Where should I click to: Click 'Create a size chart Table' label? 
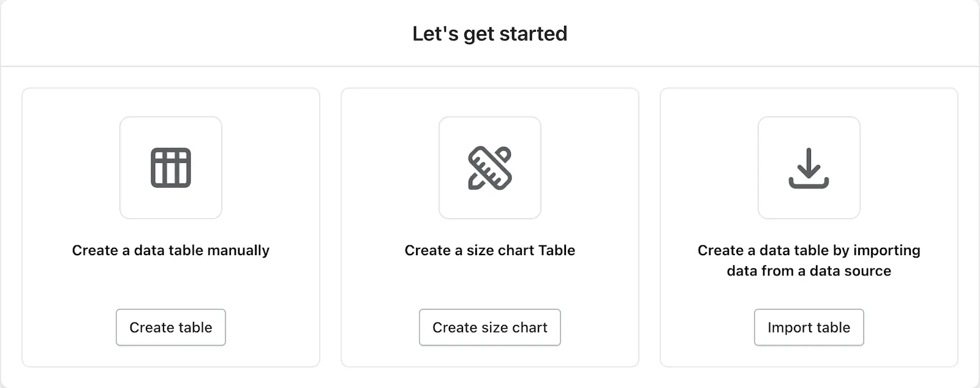(490, 250)
